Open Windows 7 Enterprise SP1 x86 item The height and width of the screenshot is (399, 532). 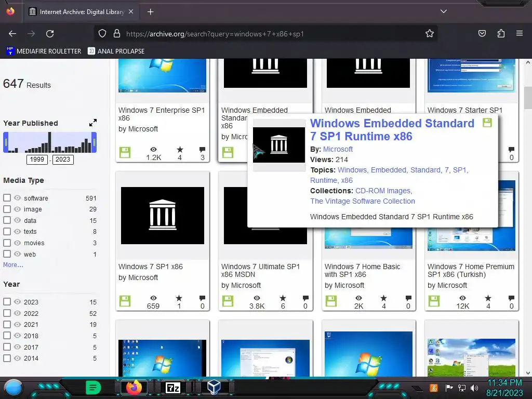coord(162,114)
